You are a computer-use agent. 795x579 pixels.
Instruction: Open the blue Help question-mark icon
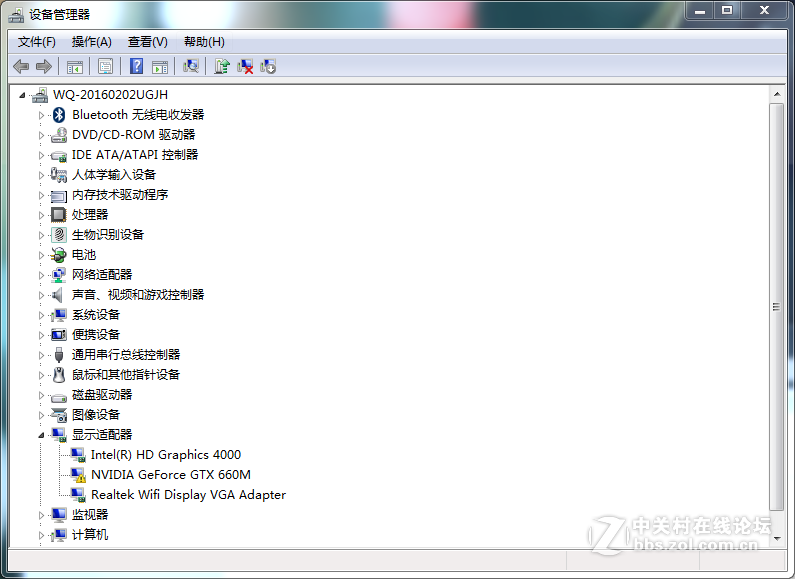click(136, 66)
